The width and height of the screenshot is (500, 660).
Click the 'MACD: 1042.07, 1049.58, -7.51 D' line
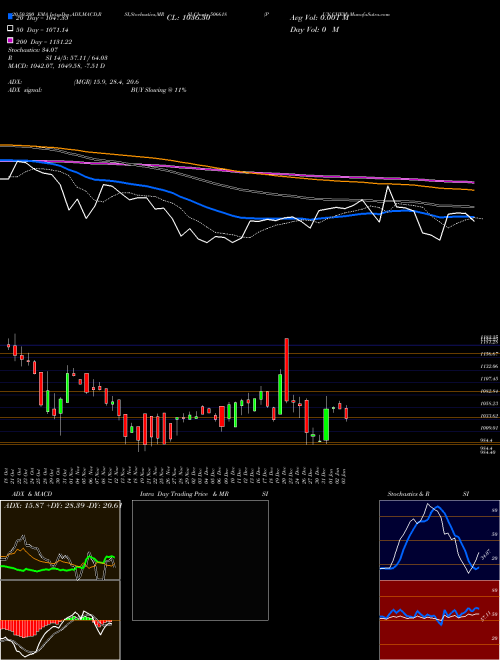point(56,66)
